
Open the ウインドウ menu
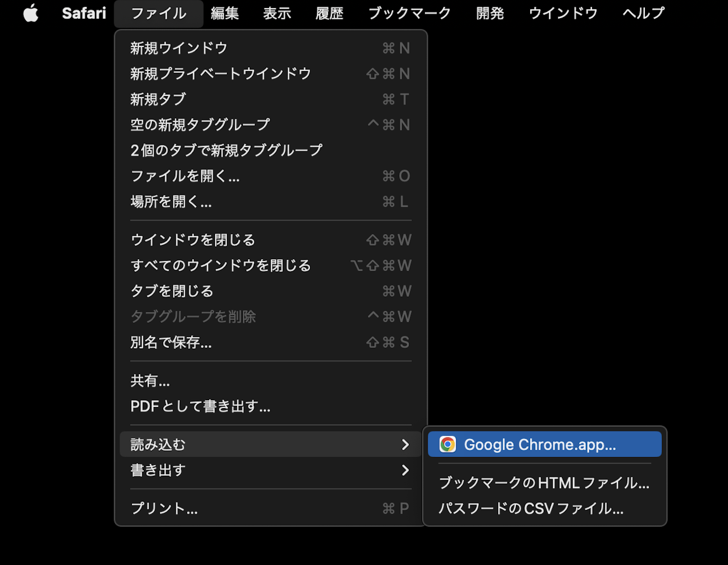[x=563, y=13]
